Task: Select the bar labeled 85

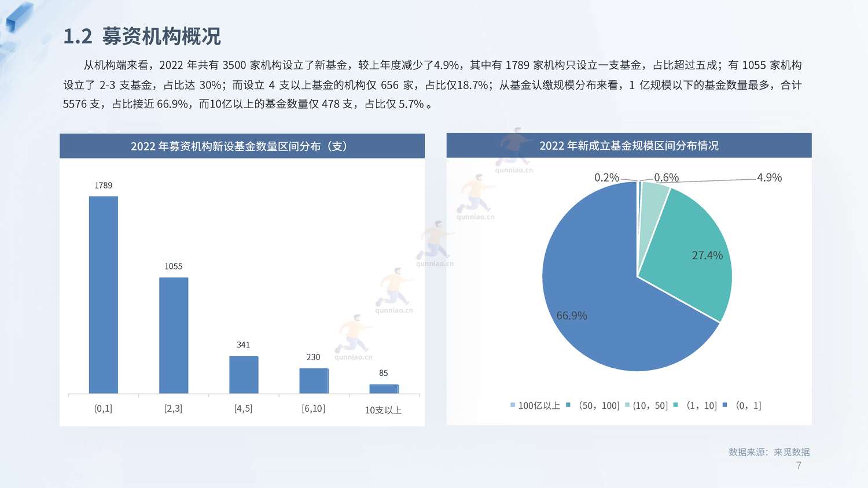Action: (384, 389)
